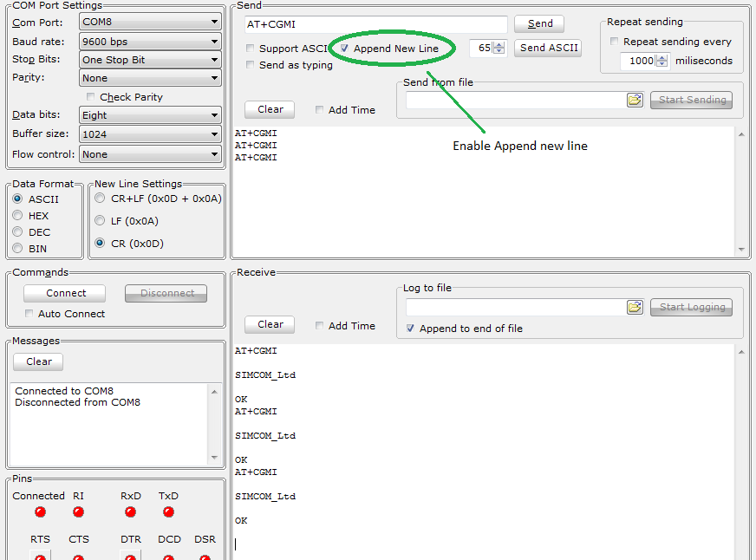Clear the Messages log

click(38, 361)
